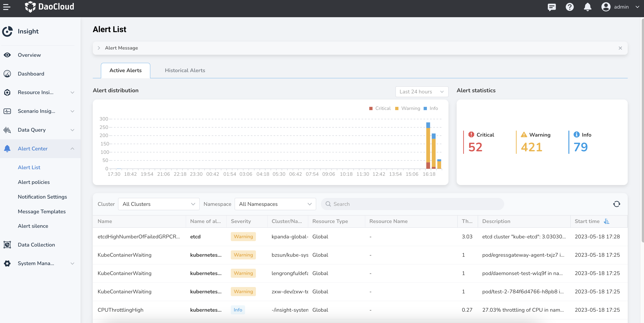This screenshot has height=323, width=644.
Task: Open the Last 24 hours time range dropdown
Action: pyautogui.click(x=422, y=92)
